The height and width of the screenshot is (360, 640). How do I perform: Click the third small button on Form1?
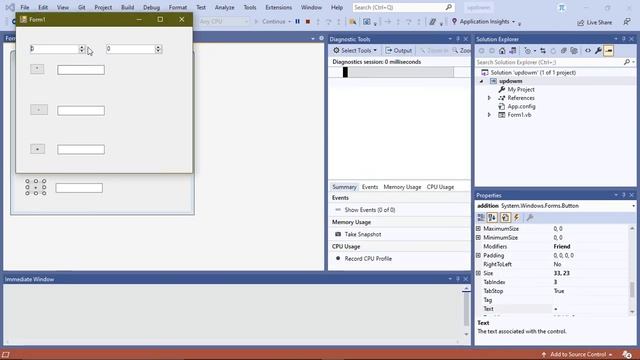point(38,149)
